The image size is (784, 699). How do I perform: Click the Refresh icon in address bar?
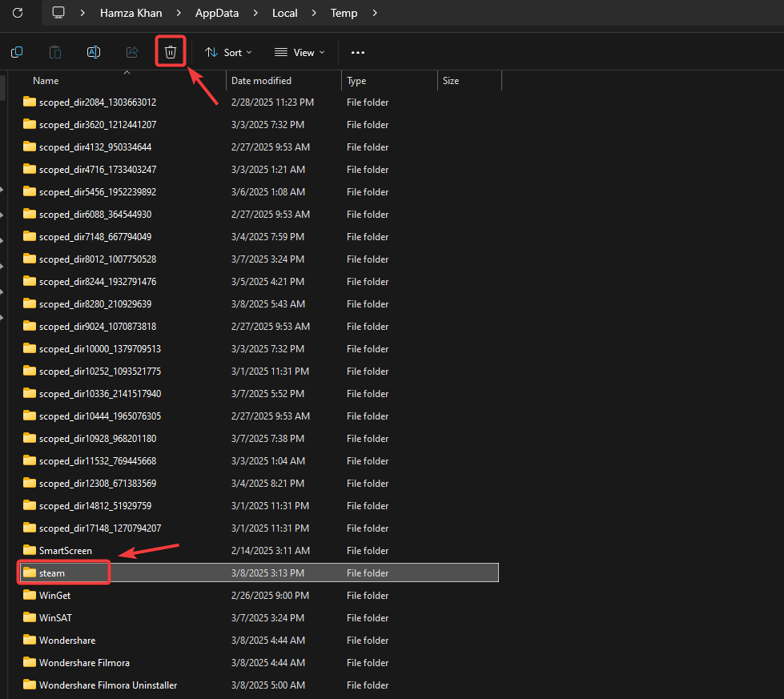coord(18,13)
